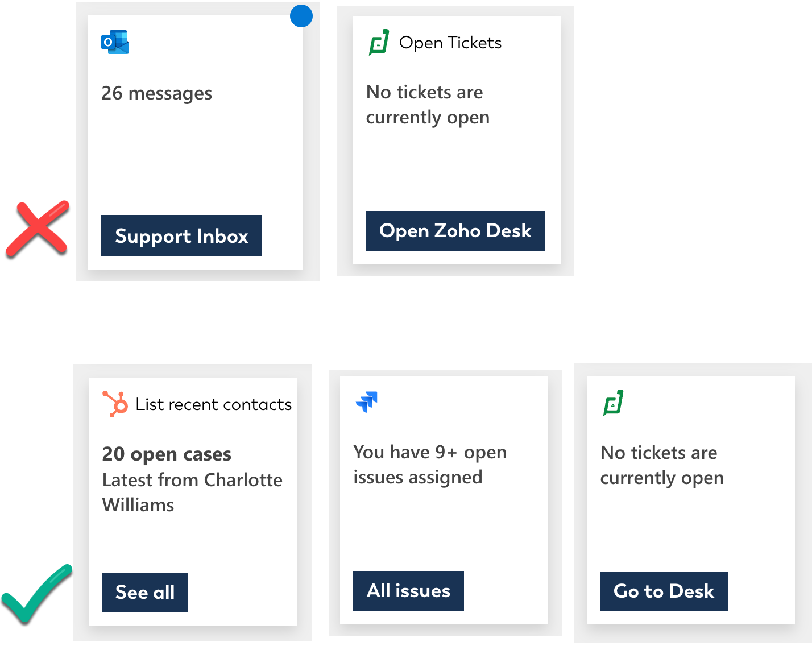812x646 pixels.
Task: Click the 26 messages text
Action: click(157, 93)
